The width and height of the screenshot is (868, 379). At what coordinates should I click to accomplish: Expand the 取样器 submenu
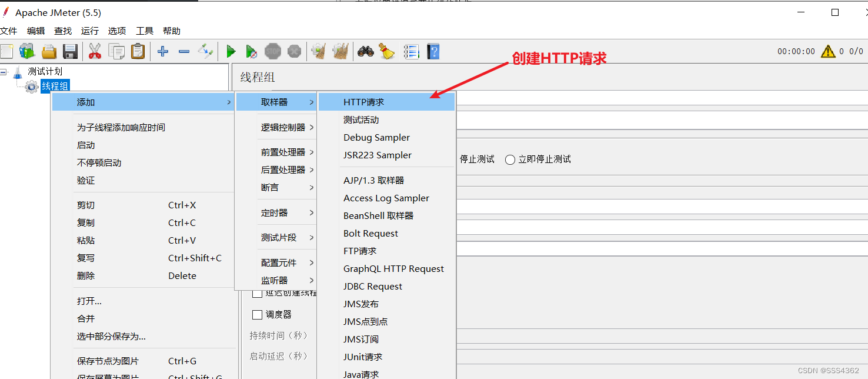pyautogui.click(x=276, y=102)
